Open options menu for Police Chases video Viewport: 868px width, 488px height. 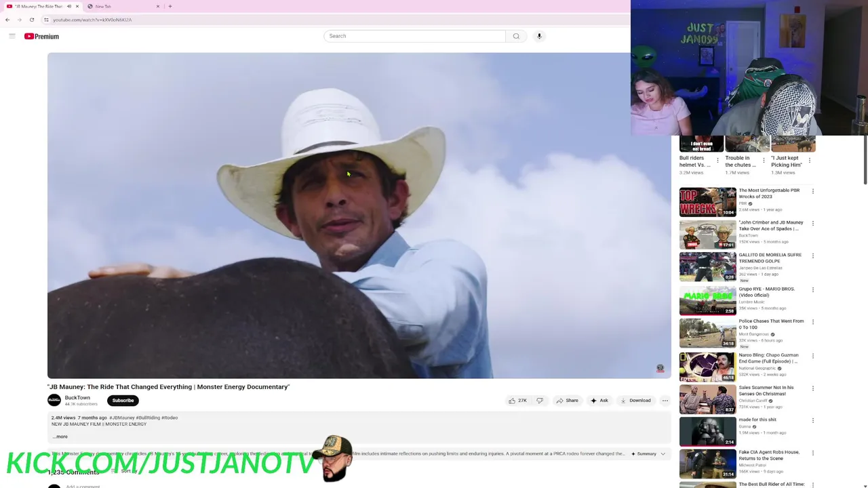(x=812, y=322)
